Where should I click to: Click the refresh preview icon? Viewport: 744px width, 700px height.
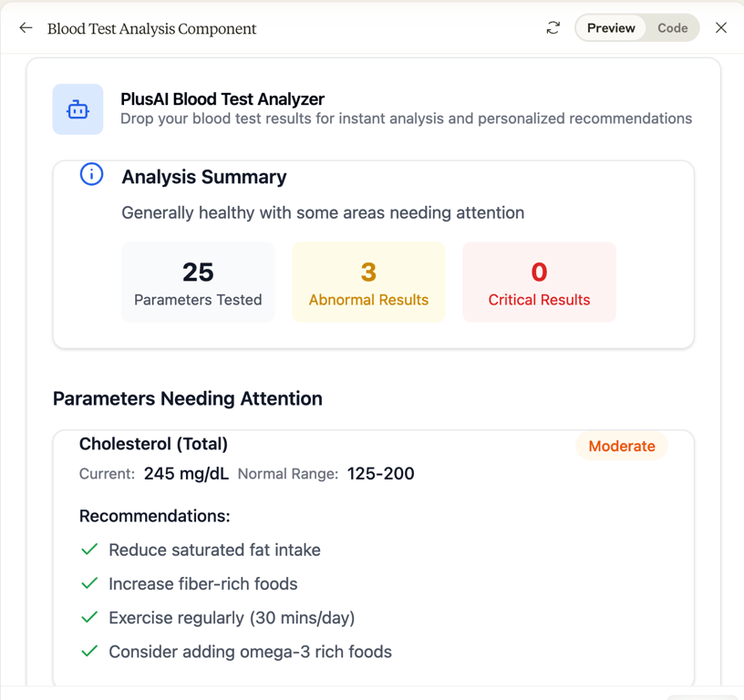pyautogui.click(x=553, y=28)
